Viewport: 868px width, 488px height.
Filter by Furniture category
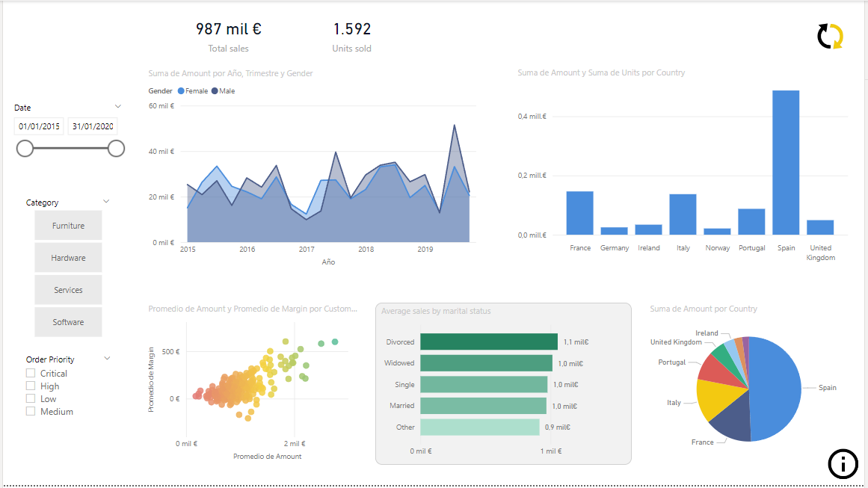[68, 226]
